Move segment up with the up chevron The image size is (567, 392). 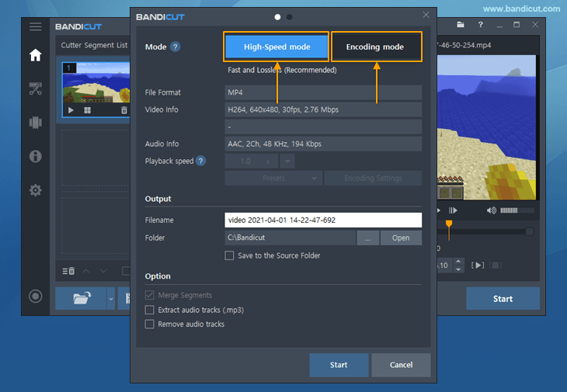[86, 271]
